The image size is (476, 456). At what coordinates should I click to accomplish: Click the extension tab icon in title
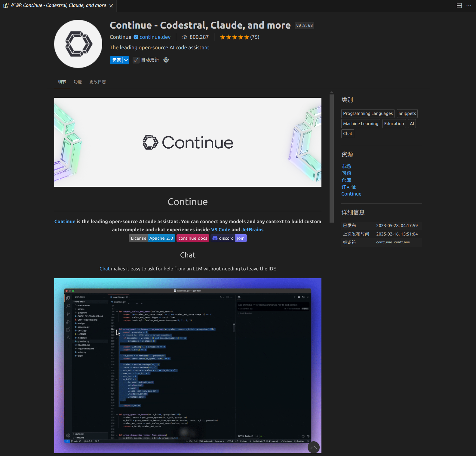pos(6,5)
